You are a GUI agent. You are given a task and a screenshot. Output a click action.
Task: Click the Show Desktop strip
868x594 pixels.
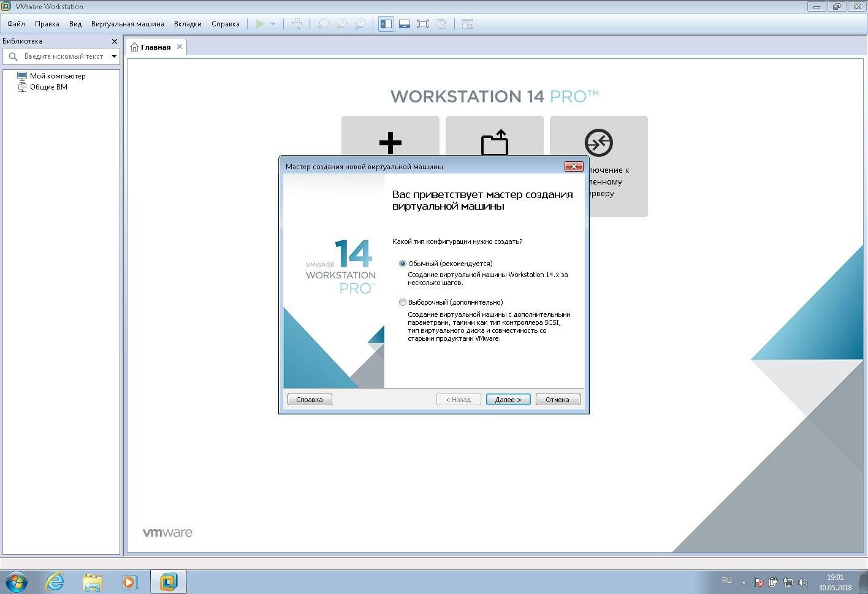tap(863, 582)
